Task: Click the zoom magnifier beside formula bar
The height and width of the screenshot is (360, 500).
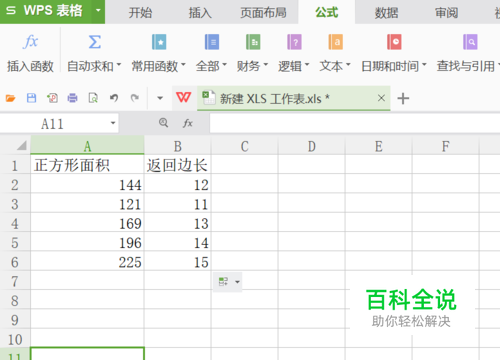Action: 163,123
